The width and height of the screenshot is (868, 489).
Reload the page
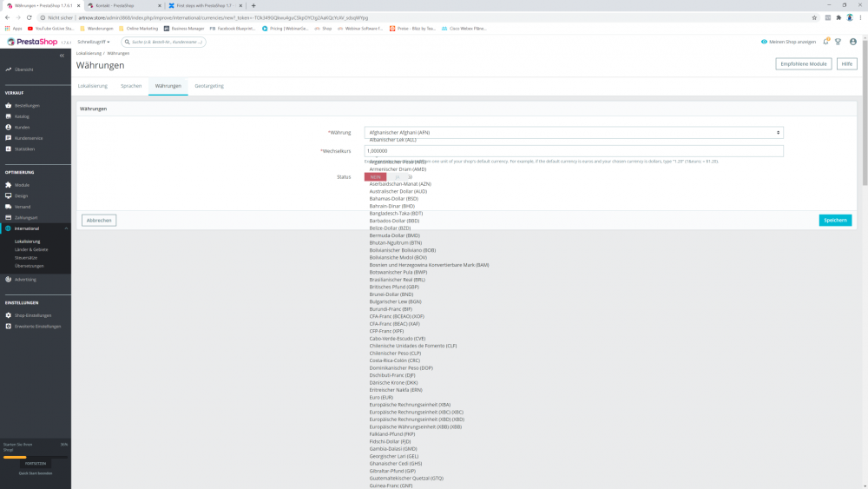[30, 17]
